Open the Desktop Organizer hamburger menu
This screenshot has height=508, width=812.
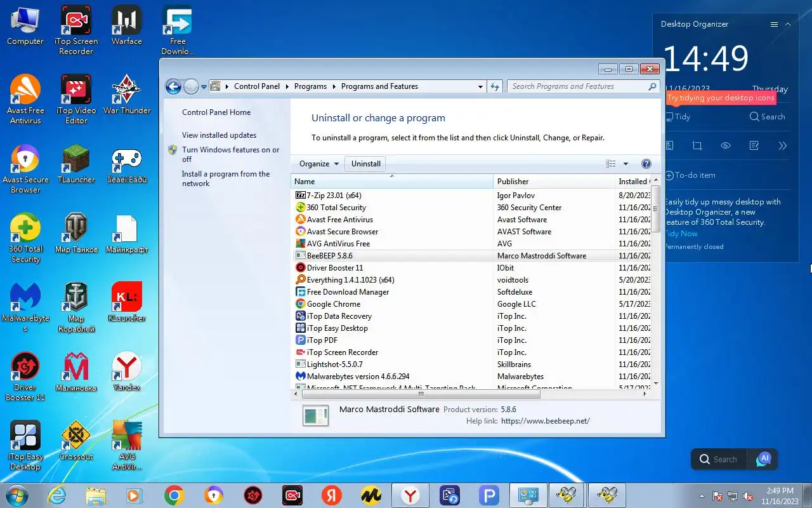[x=774, y=24]
